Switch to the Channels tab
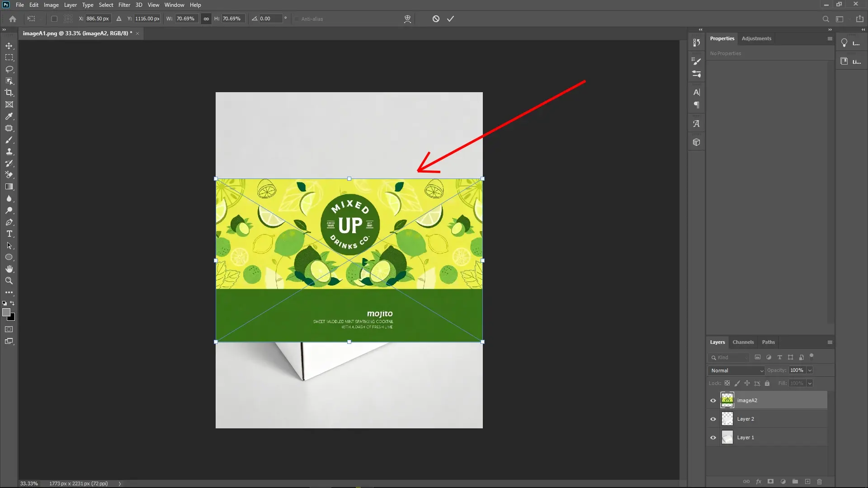 743,342
